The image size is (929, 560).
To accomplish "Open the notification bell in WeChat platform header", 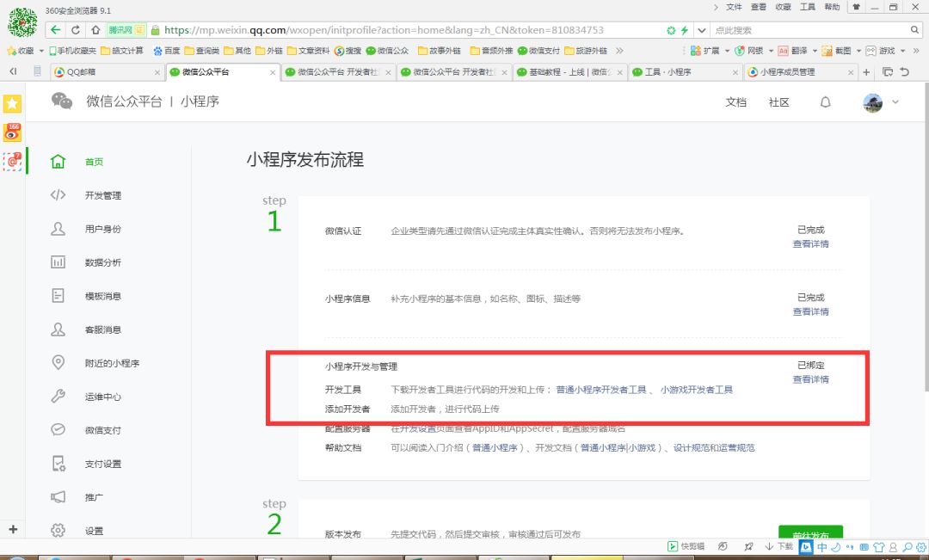I will pyautogui.click(x=825, y=102).
